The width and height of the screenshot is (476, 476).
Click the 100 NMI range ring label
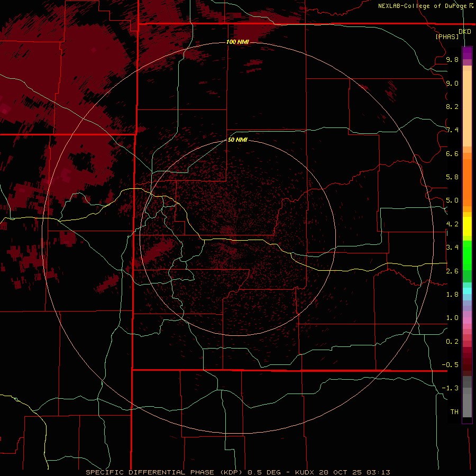coord(237,42)
